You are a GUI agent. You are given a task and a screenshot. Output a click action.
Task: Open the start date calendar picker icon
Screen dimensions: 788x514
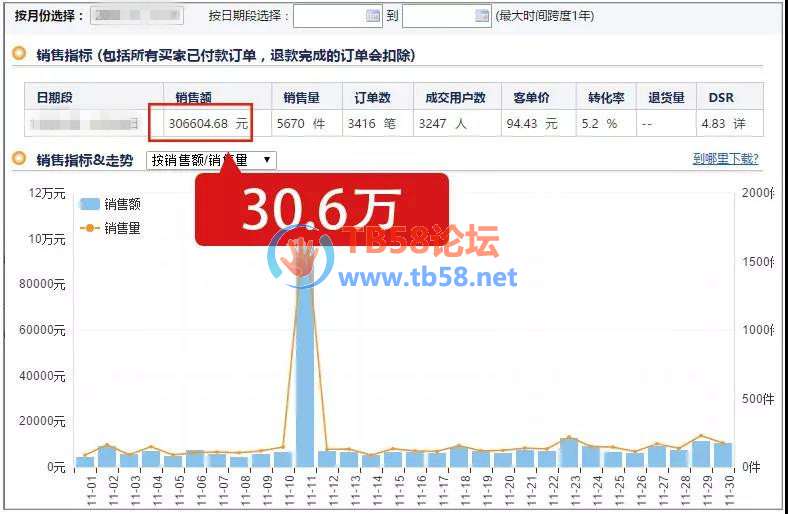click(x=373, y=16)
